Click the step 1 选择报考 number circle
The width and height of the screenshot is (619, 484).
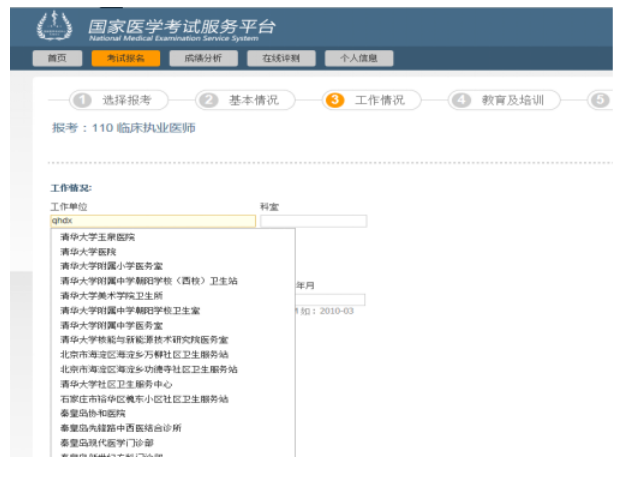(x=82, y=100)
